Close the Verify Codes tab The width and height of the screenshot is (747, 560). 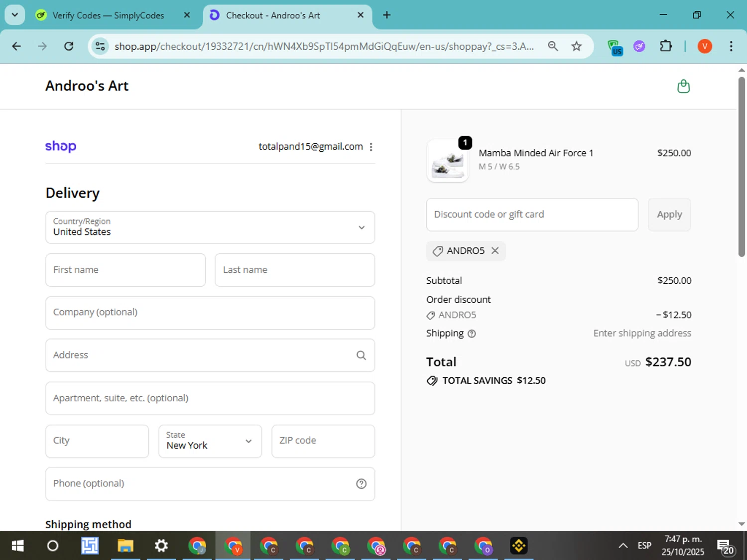click(187, 15)
